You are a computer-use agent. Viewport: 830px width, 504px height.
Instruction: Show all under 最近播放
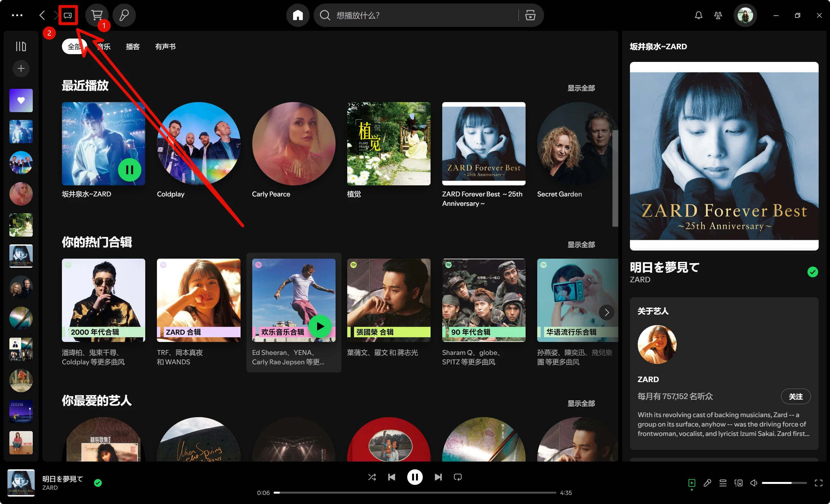(581, 88)
